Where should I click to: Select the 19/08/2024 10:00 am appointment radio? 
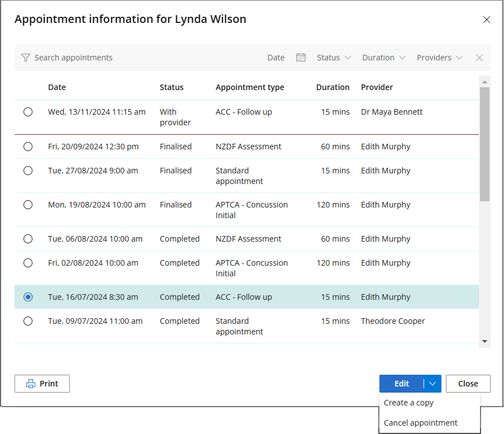pos(28,205)
